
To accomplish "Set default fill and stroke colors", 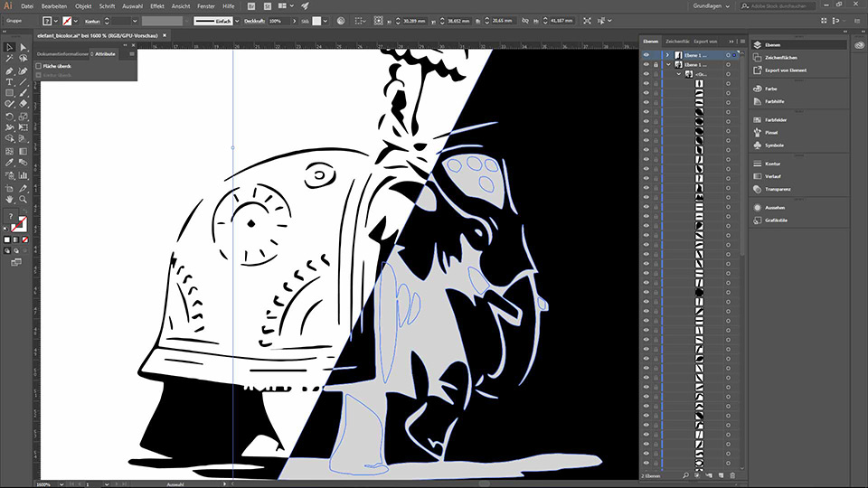I will click(x=6, y=229).
